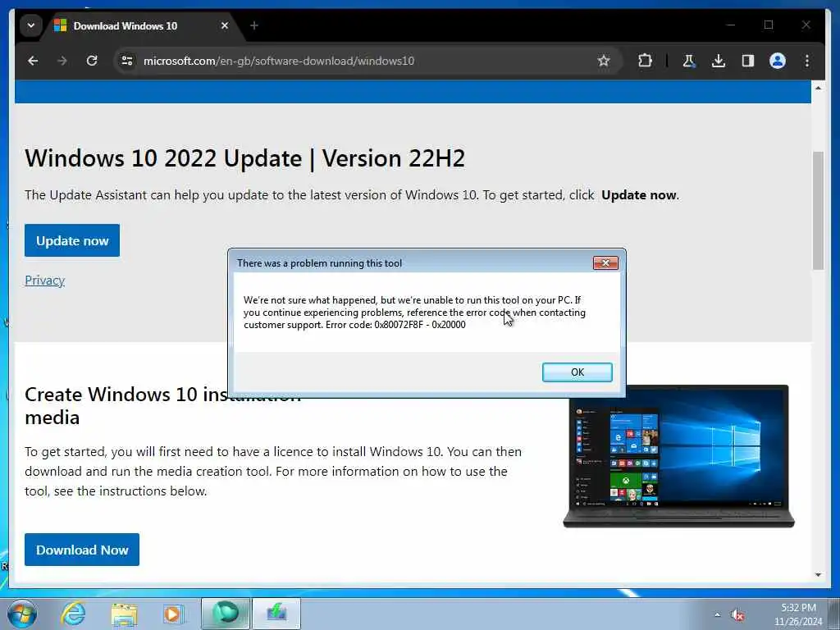Go back with the browser back arrow
This screenshot has width=840, height=630.
33,61
